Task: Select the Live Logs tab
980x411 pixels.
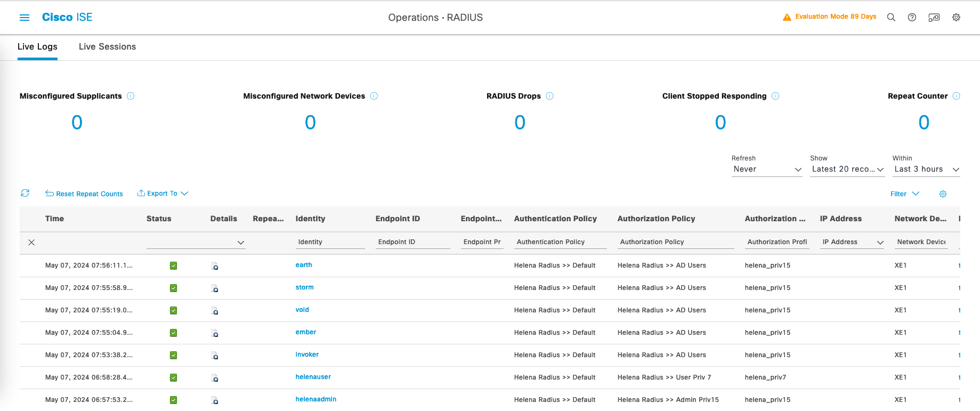Action: coord(37,47)
